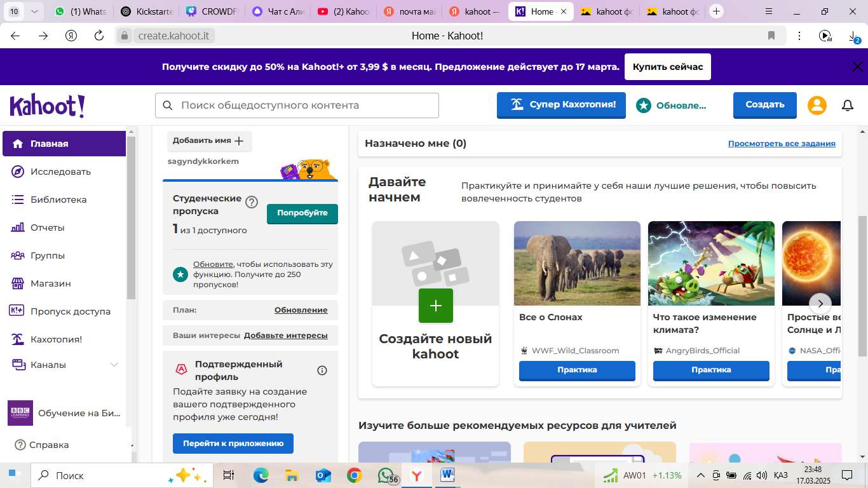Open File Explorer from taskbar
This screenshot has height=488, width=868.
292,475
